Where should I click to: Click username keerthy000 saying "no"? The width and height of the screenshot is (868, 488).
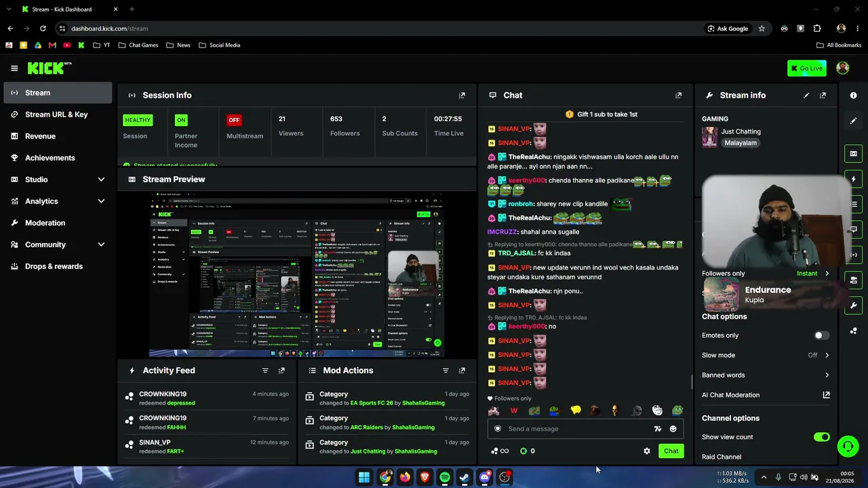pyautogui.click(x=527, y=327)
